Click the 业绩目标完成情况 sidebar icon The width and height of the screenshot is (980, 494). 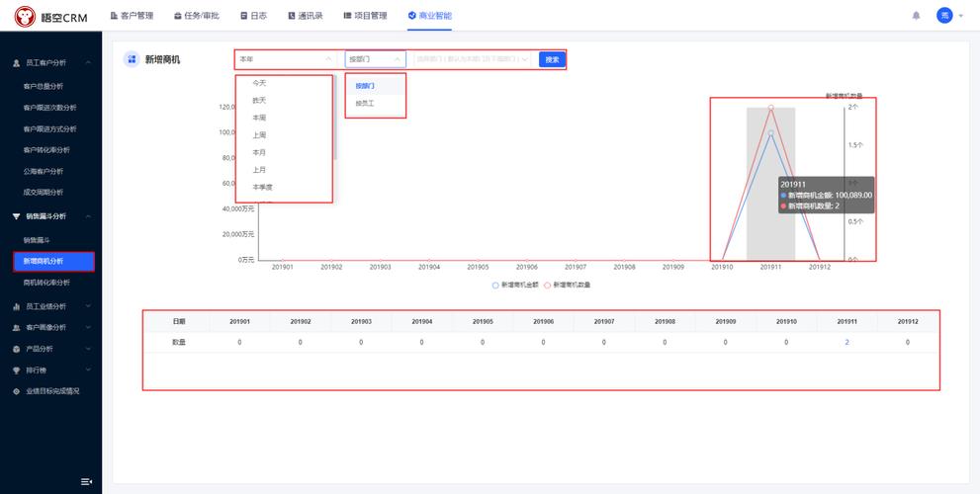16,391
